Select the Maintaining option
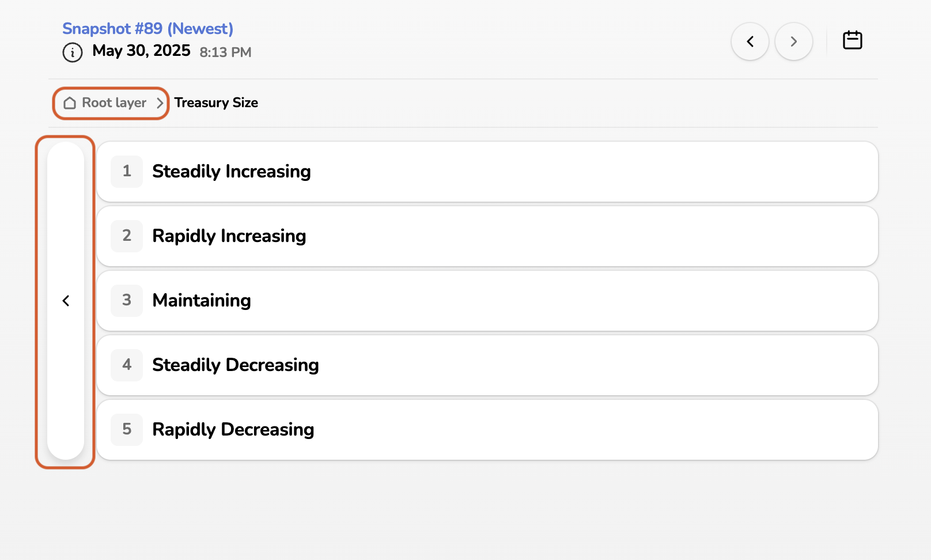The width and height of the screenshot is (931, 560). pos(202,301)
